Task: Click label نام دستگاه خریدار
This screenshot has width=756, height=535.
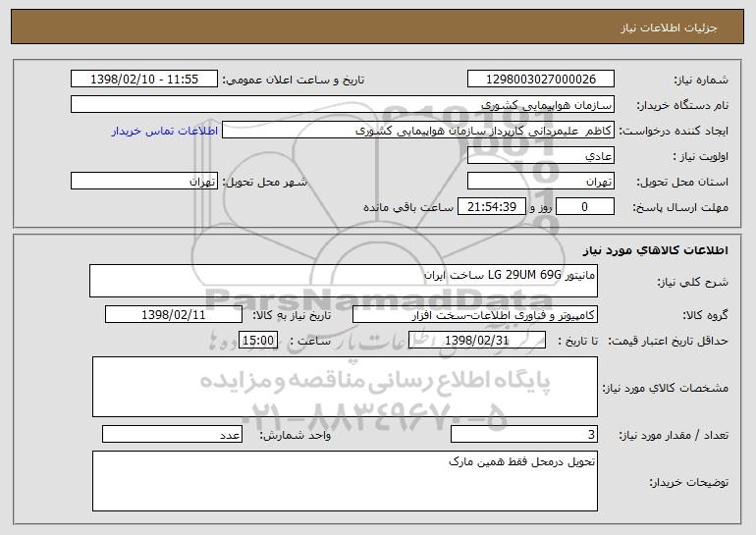Action: [682, 106]
